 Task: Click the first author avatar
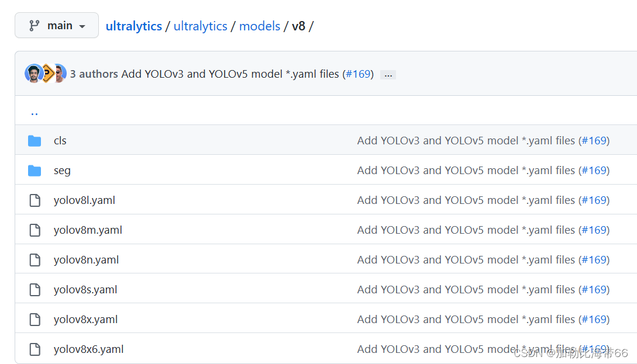33,74
